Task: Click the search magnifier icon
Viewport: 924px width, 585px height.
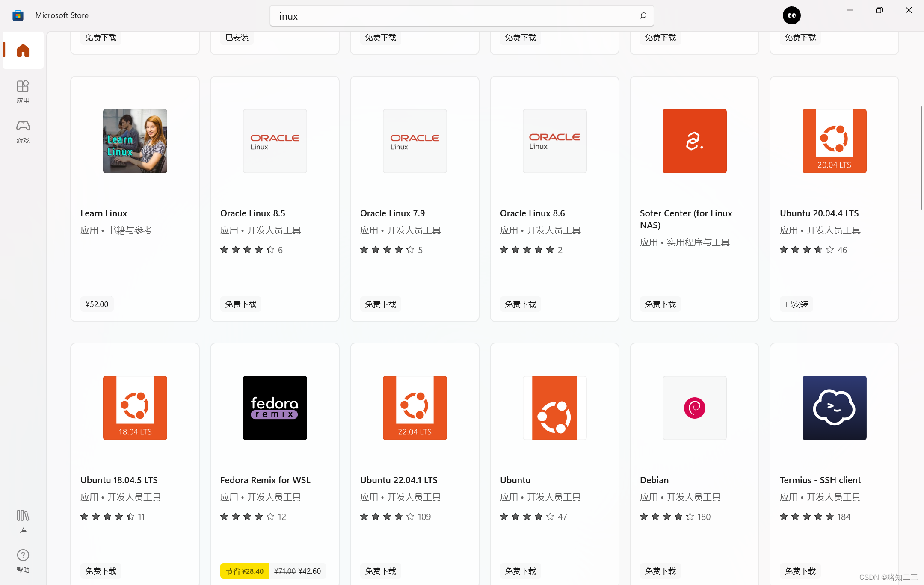Action: [643, 16]
